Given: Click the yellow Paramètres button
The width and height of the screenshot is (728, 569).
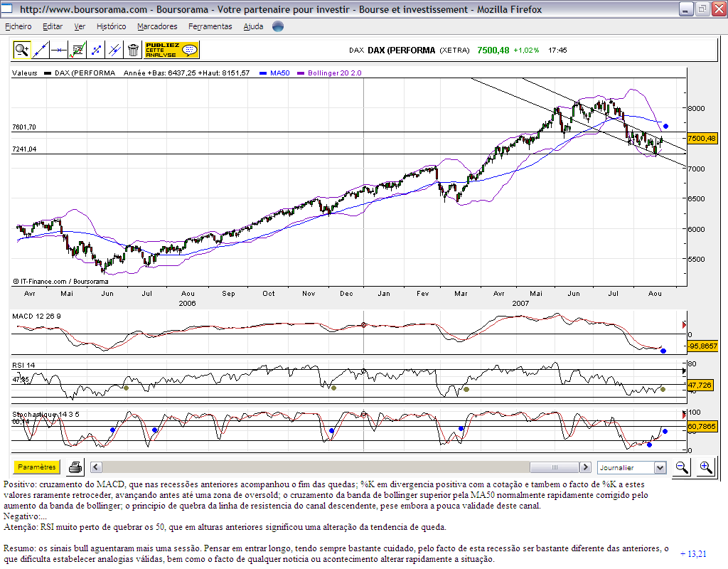Looking at the screenshot, I should (x=37, y=467).
